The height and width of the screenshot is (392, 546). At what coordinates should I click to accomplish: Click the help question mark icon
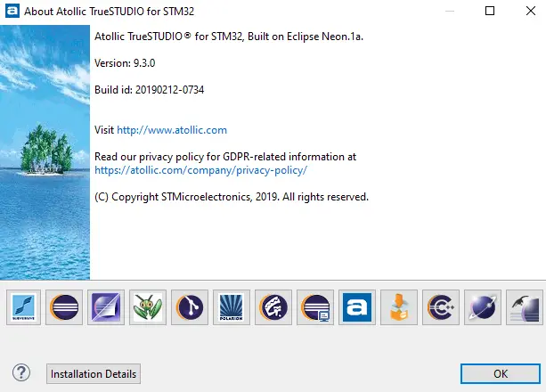click(21, 372)
